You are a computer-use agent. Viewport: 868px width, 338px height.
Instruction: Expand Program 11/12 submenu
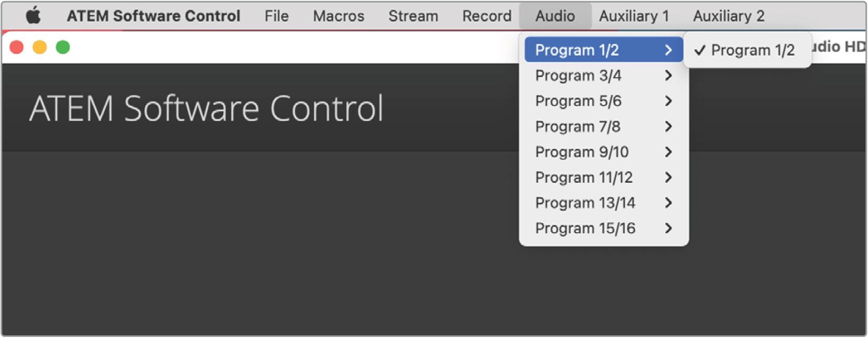point(604,177)
